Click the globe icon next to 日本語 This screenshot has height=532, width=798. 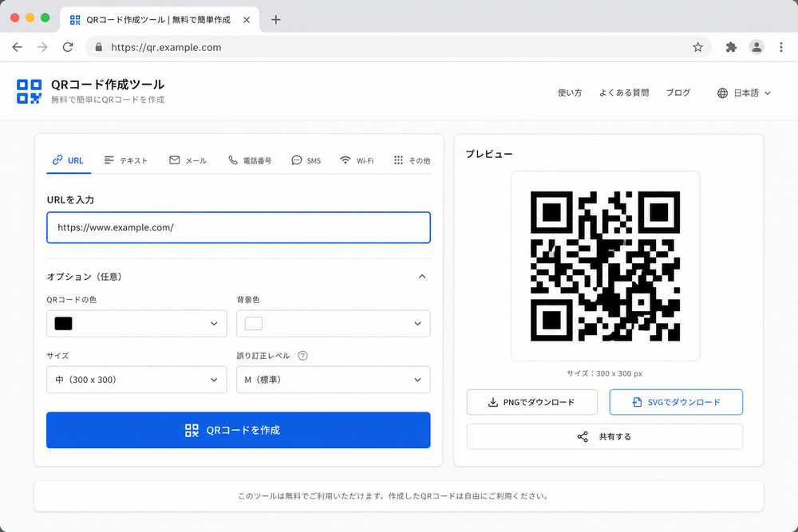pos(722,93)
